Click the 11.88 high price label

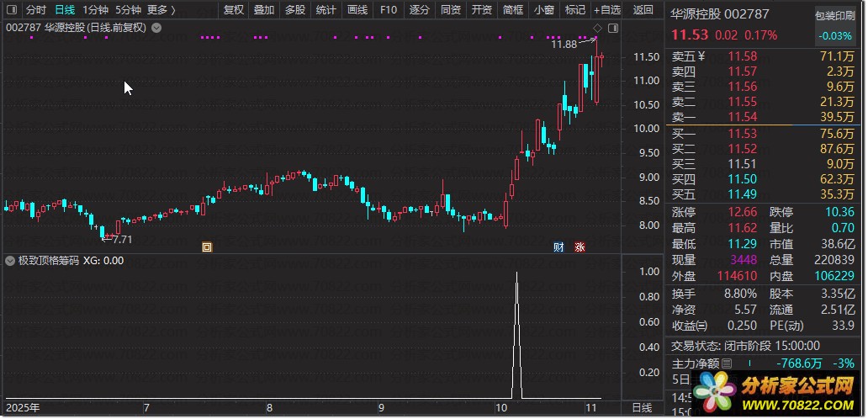[564, 45]
